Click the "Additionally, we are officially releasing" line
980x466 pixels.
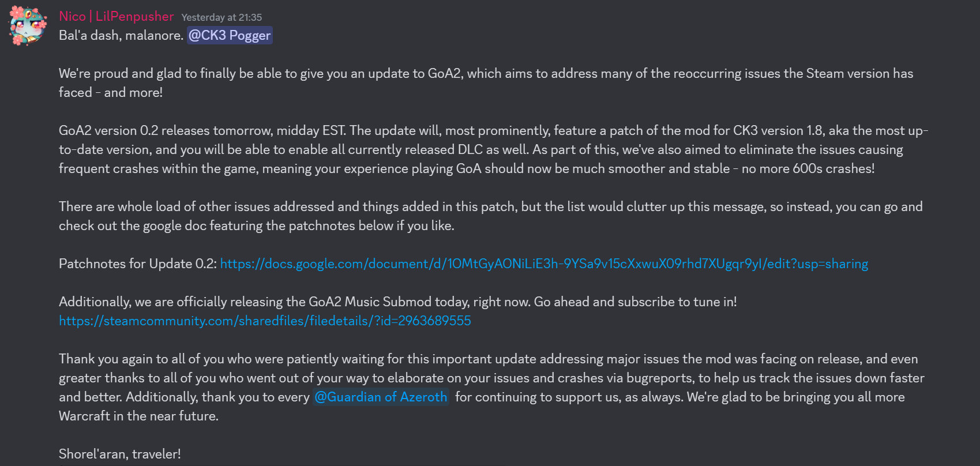tap(397, 302)
